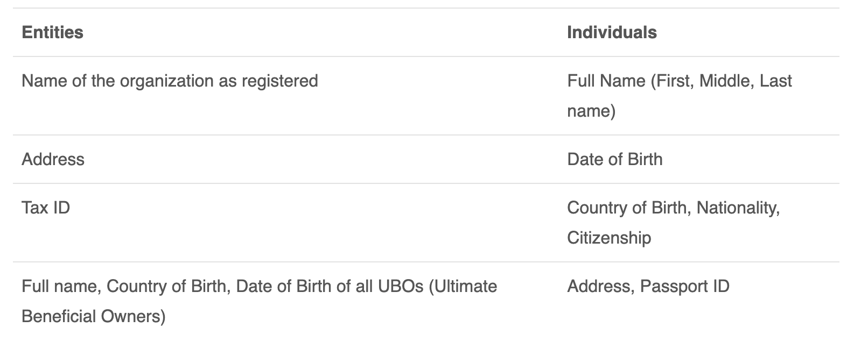Select the Tax ID cell
Image resolution: width=868 pixels, height=356 pixels.
click(46, 208)
